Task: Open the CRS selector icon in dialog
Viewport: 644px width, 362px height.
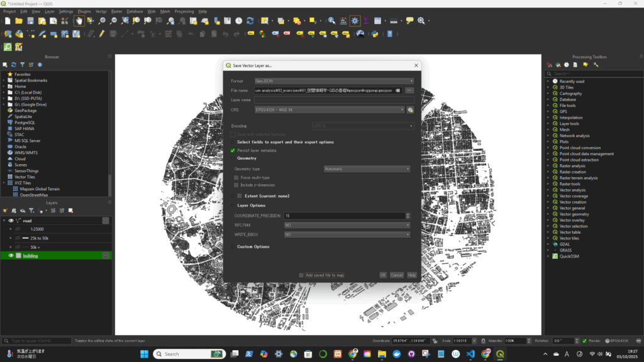Action: [410, 109]
